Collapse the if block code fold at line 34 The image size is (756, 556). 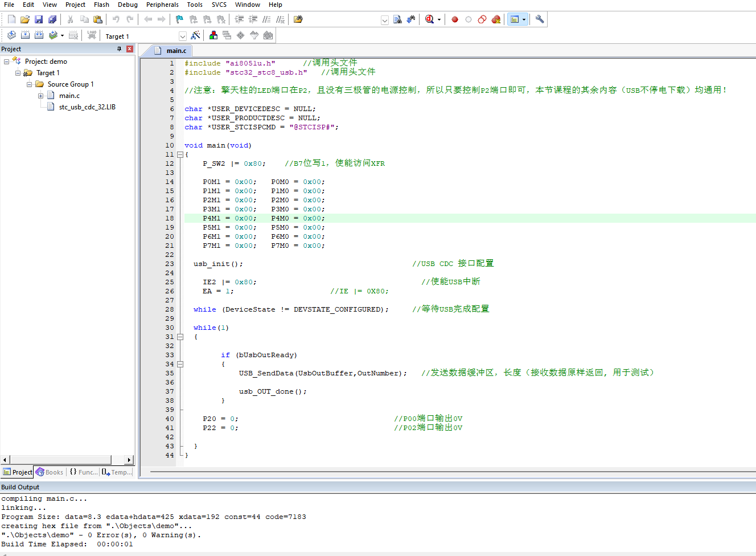[180, 364]
